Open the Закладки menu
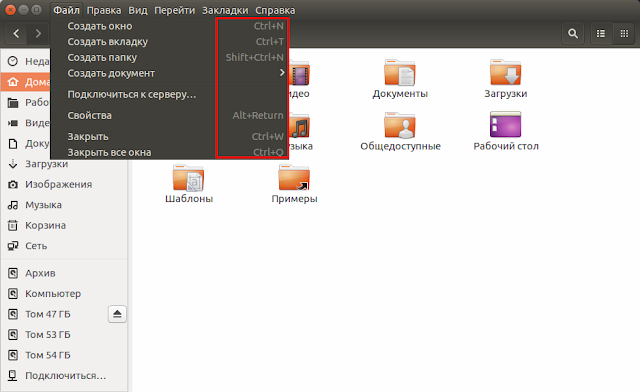This screenshot has height=392, width=640. point(225,10)
